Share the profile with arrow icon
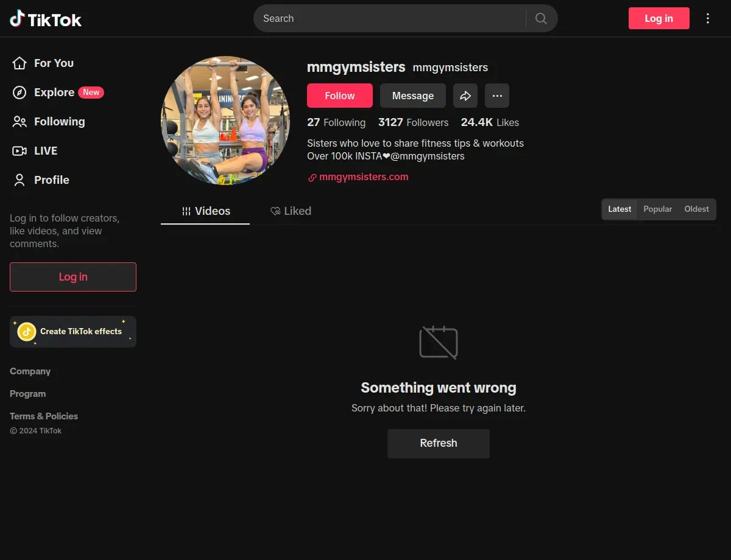The width and height of the screenshot is (731, 560). (x=465, y=96)
